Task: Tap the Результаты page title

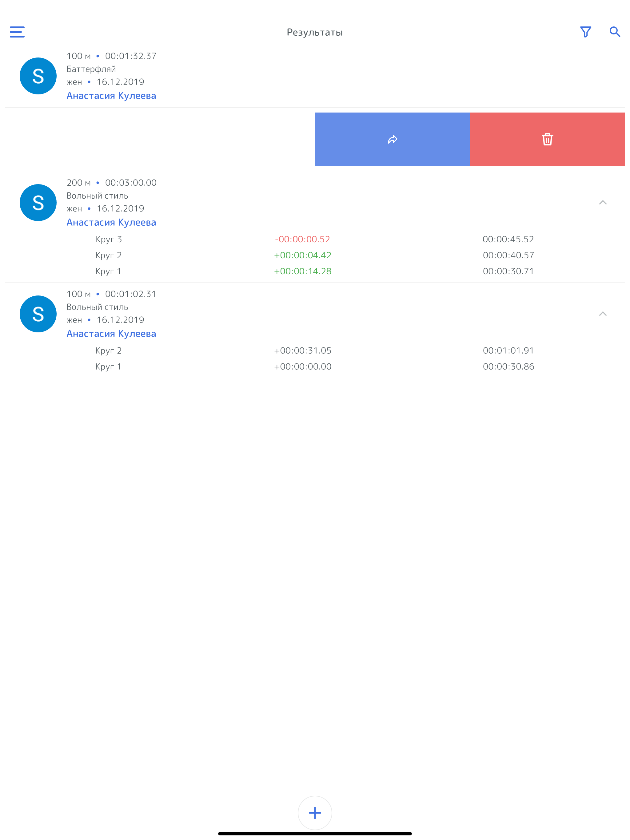Action: point(315,33)
